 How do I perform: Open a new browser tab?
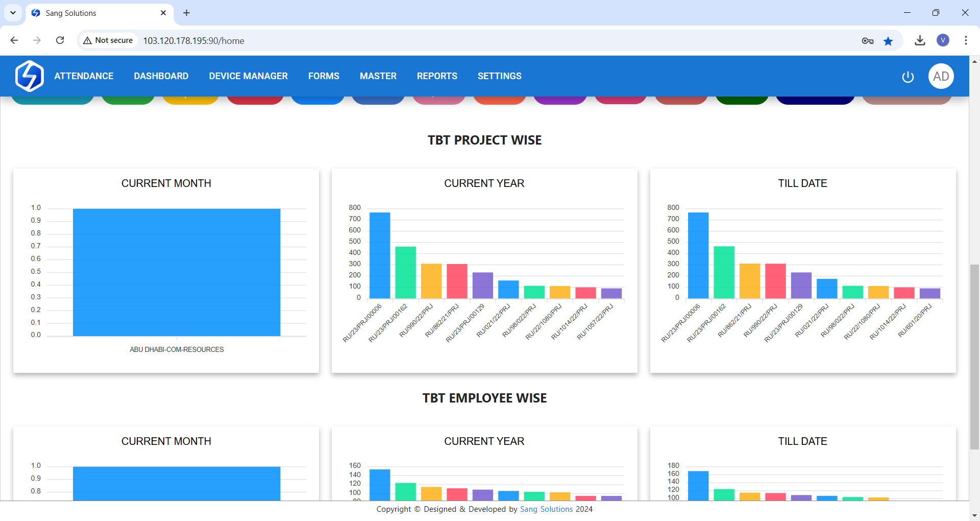coord(186,13)
